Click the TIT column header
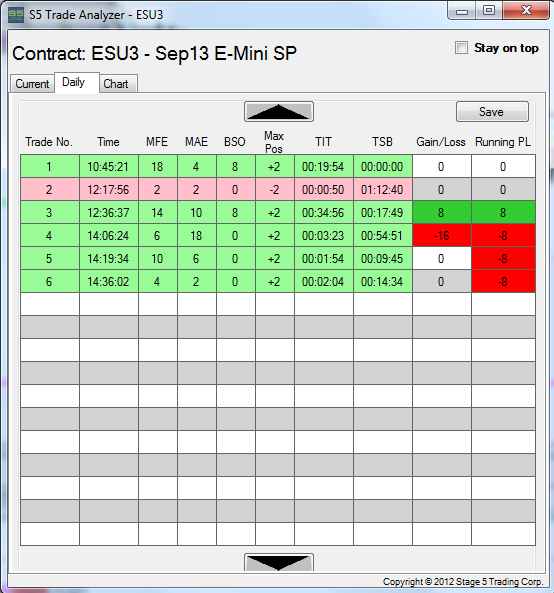The height and width of the screenshot is (593, 554). pyautogui.click(x=323, y=142)
